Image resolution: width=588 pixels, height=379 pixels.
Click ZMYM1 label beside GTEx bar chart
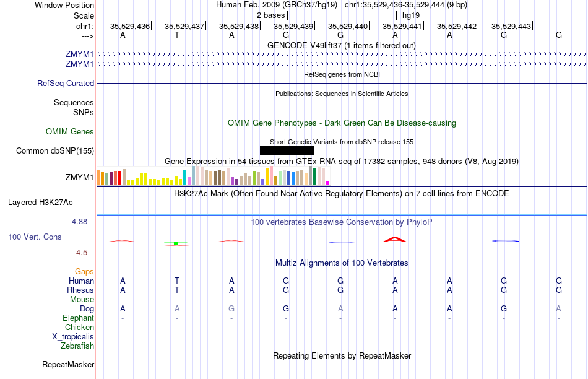(79, 177)
